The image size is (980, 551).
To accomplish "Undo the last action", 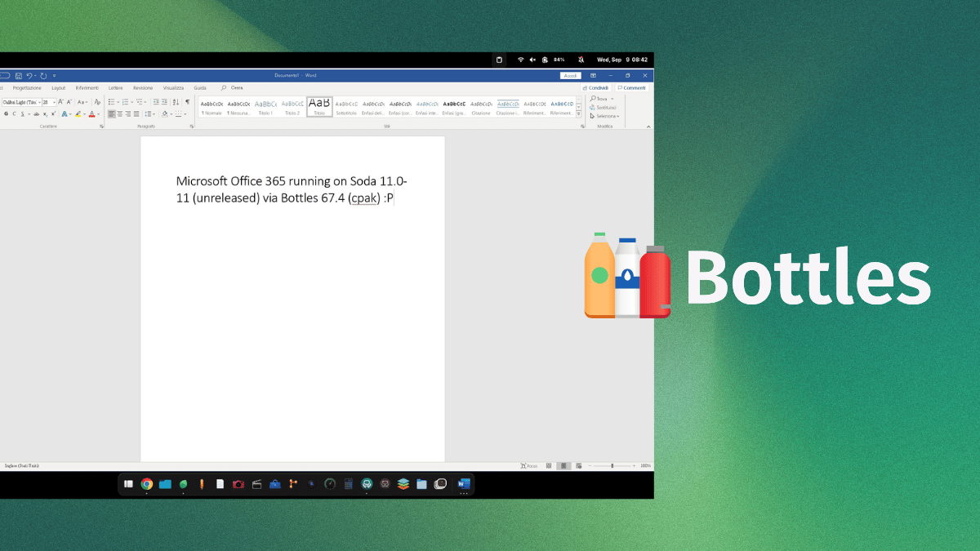I will pyautogui.click(x=29, y=76).
